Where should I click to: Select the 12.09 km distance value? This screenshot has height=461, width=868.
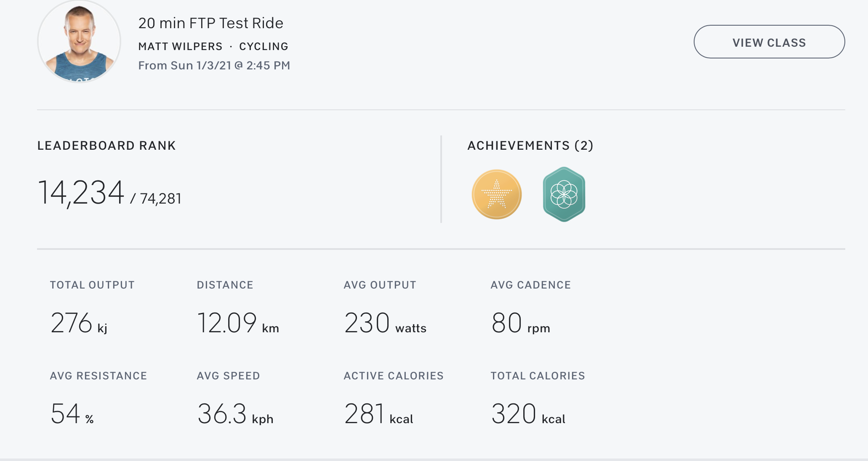(237, 323)
